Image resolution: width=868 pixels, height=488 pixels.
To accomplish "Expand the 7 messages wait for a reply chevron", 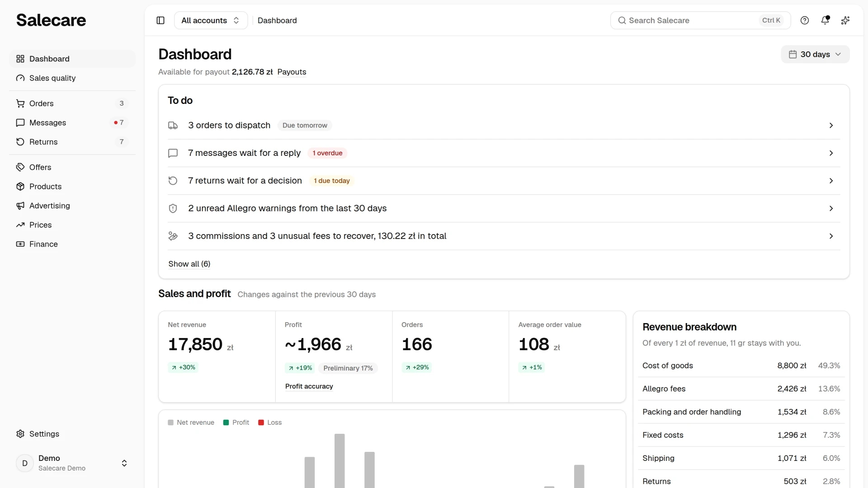I will click(x=831, y=153).
